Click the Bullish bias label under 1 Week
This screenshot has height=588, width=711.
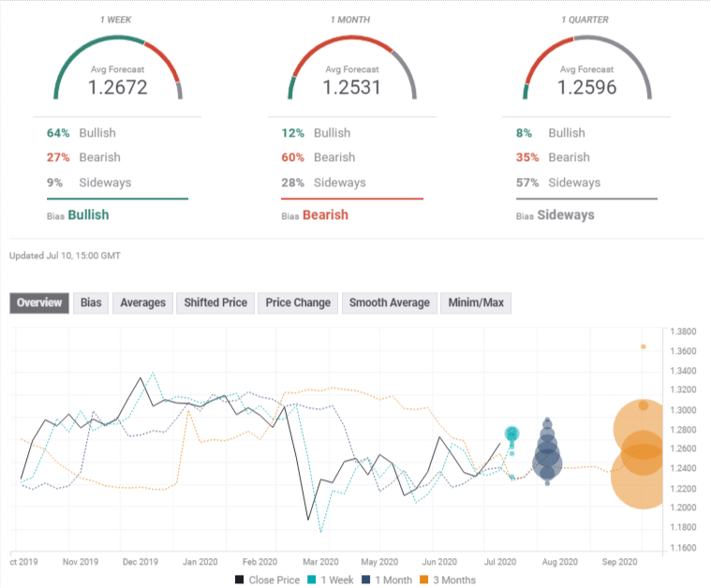87,214
